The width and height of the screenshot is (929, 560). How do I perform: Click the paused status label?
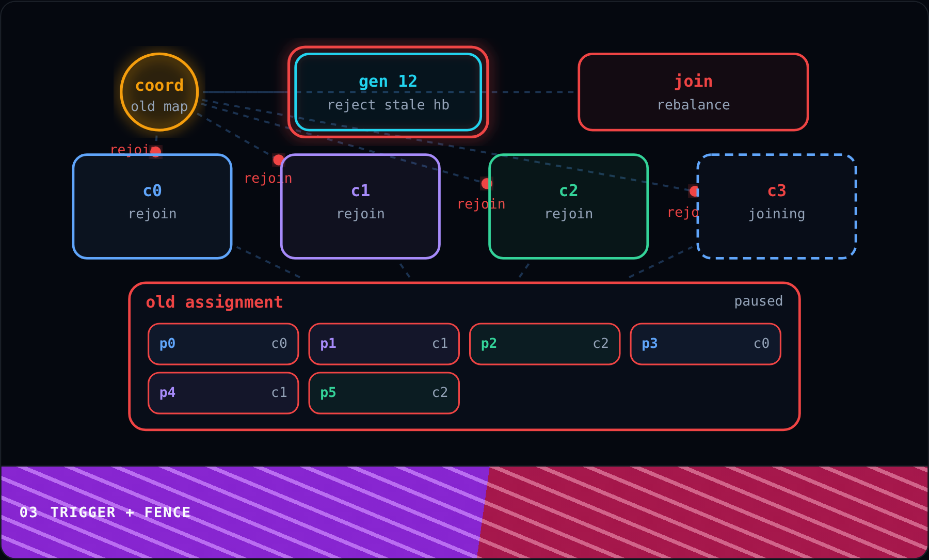pos(758,301)
